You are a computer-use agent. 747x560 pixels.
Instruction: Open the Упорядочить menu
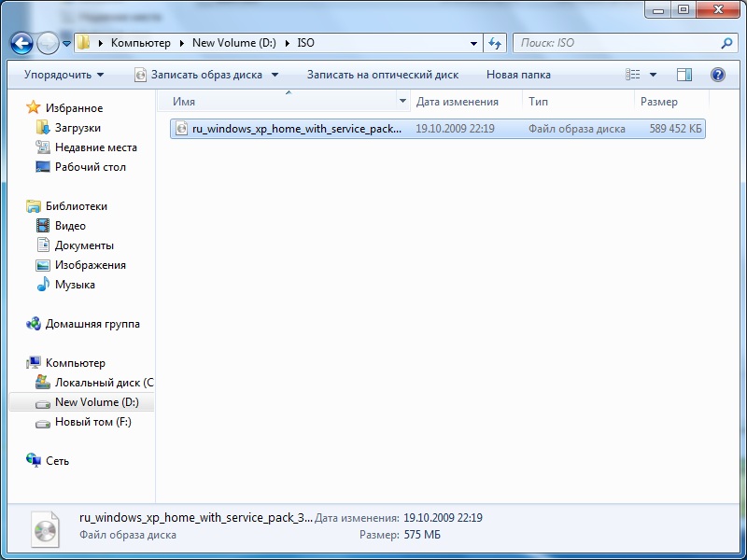(63, 75)
